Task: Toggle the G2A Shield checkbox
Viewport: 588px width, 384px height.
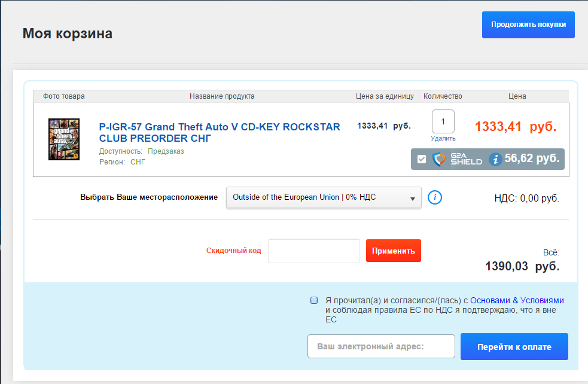Action: click(422, 159)
